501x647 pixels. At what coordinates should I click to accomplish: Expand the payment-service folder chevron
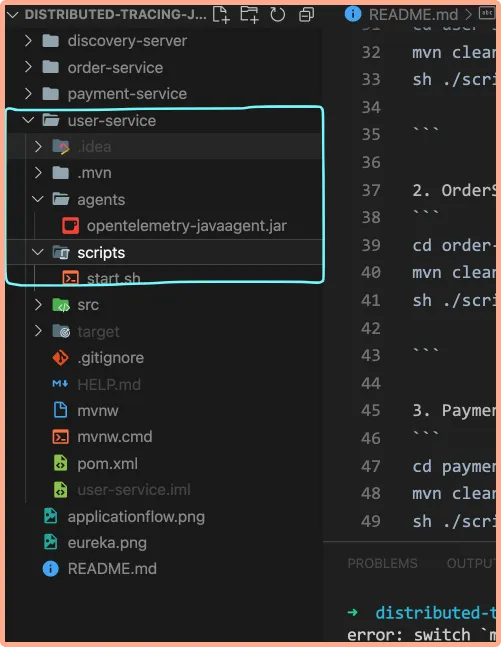click(x=28, y=94)
